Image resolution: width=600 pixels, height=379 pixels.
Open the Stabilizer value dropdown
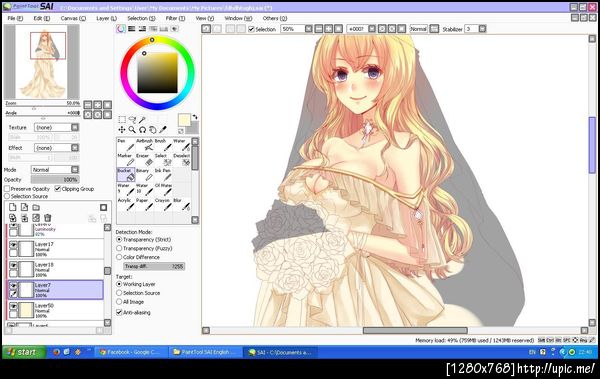coord(482,29)
